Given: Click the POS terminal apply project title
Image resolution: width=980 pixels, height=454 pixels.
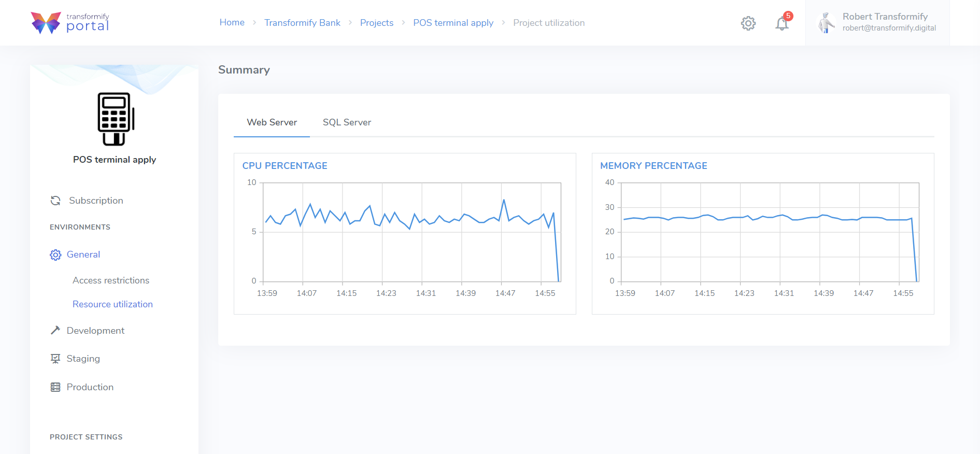Looking at the screenshot, I should [x=115, y=160].
